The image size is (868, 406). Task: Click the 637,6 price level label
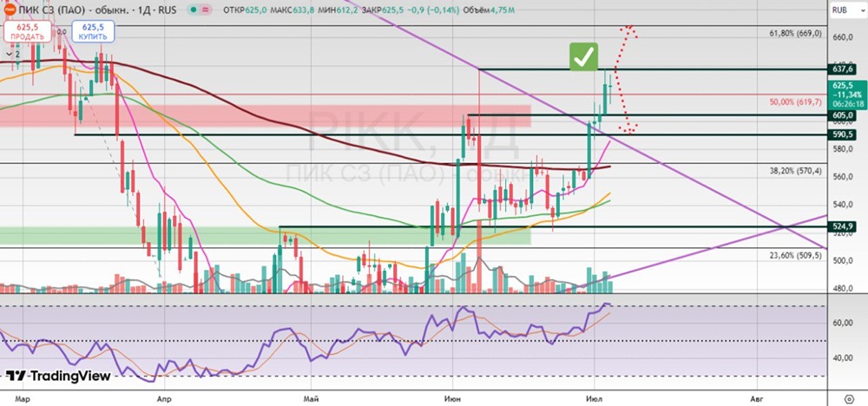(841, 69)
